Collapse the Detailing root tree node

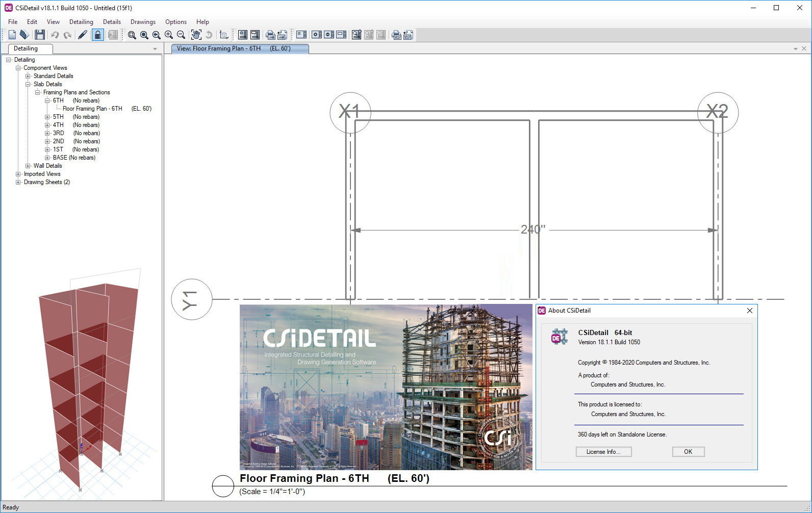[x=9, y=60]
